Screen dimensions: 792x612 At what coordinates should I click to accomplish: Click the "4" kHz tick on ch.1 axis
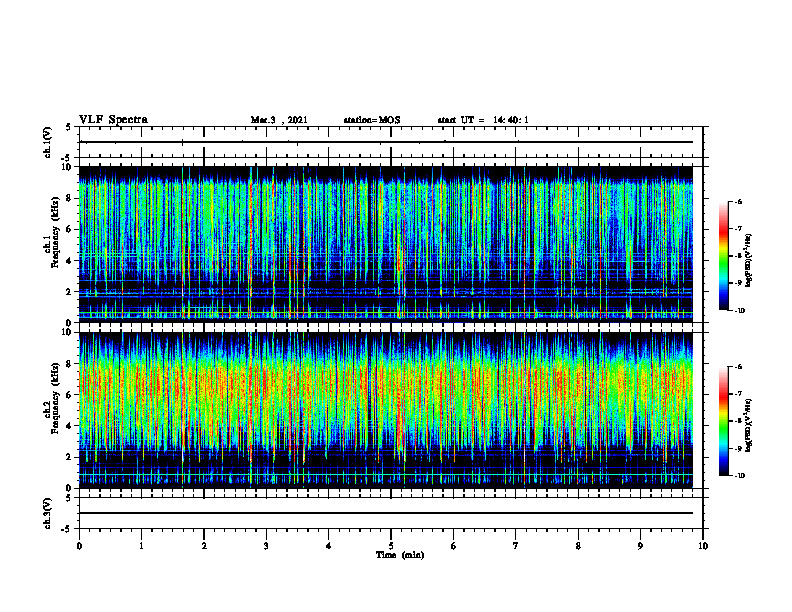click(x=69, y=261)
